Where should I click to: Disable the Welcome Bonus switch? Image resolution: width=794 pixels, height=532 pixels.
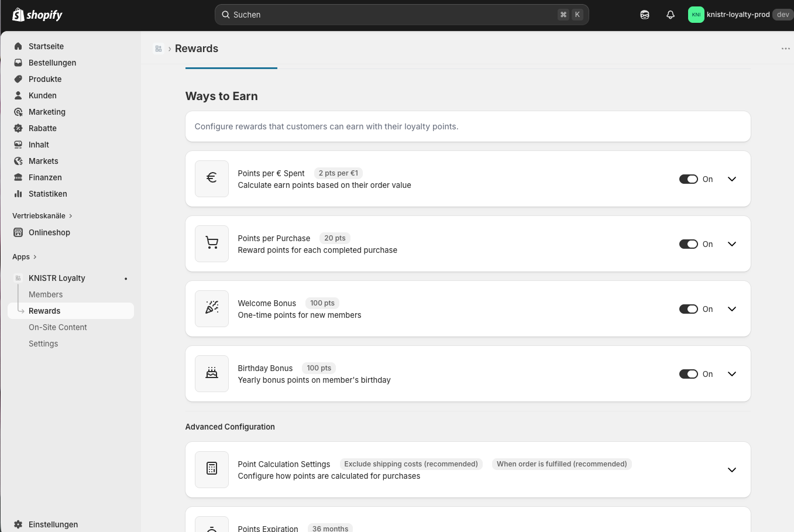click(x=689, y=309)
